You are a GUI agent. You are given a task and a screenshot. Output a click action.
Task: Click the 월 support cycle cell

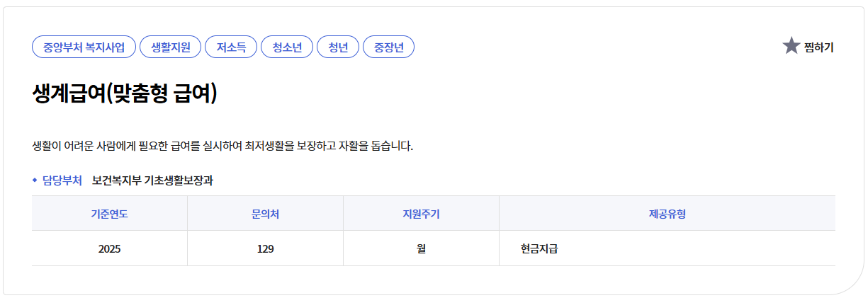(421, 249)
